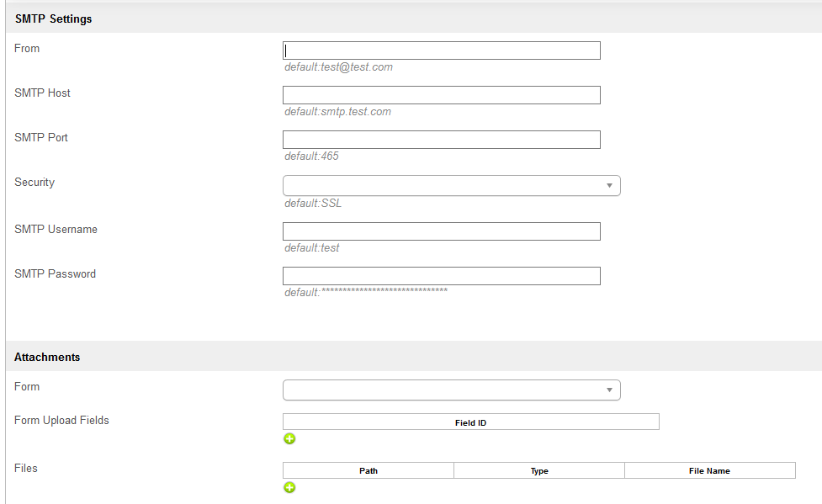Click the Attachments section header
This screenshot has height=504, width=822.
coord(47,357)
